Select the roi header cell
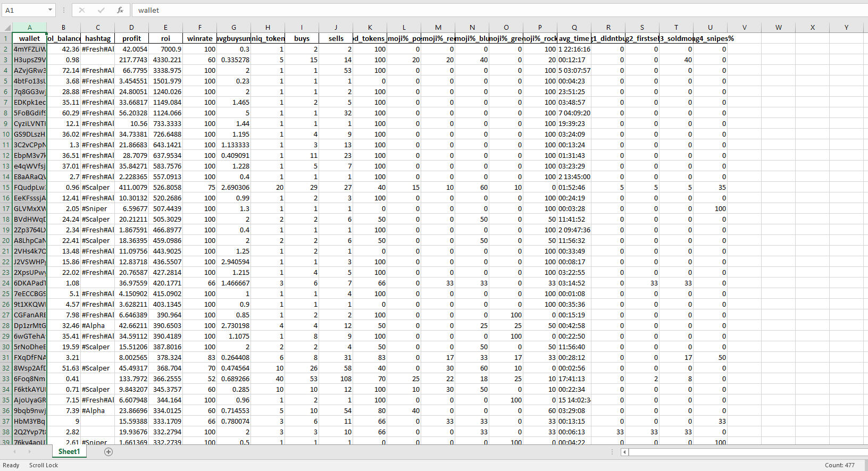 point(165,38)
